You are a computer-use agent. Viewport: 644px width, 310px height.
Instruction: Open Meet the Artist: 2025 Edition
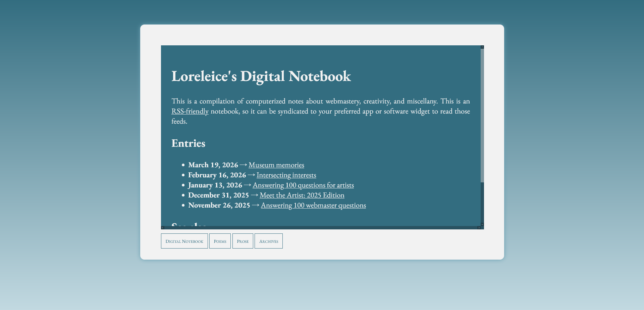point(302,195)
